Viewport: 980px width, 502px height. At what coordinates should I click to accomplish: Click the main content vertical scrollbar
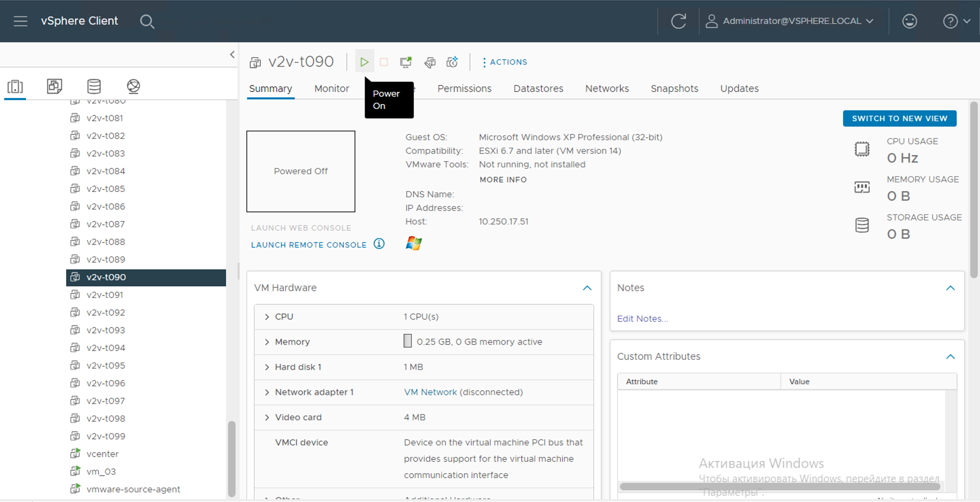(974, 190)
